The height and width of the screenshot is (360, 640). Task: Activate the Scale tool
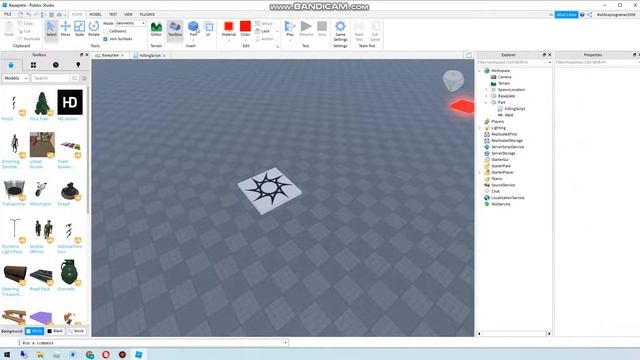point(80,29)
